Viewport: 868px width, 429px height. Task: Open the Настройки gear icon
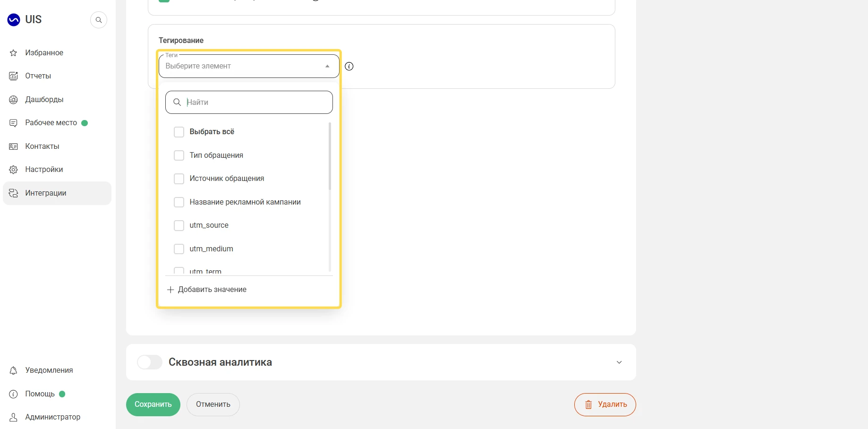coord(14,170)
